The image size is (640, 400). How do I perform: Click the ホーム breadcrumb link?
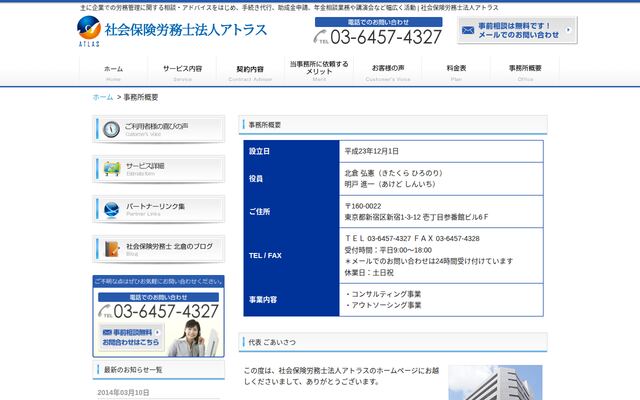[x=103, y=97]
